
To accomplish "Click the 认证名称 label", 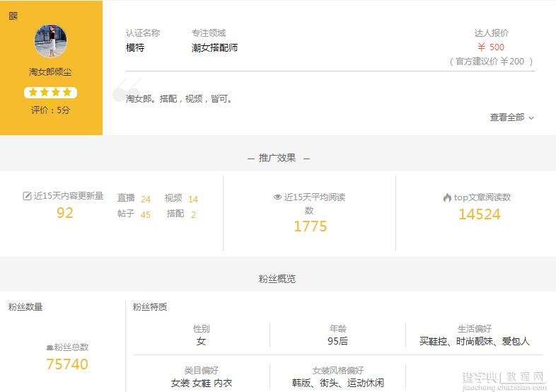I will [x=143, y=33].
